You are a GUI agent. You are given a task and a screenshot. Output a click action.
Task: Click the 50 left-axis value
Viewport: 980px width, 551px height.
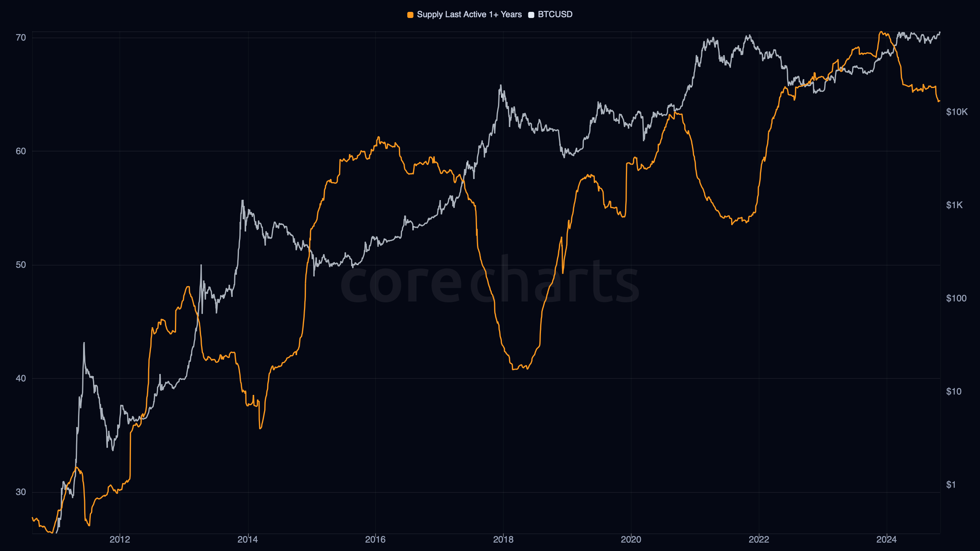pos(21,265)
